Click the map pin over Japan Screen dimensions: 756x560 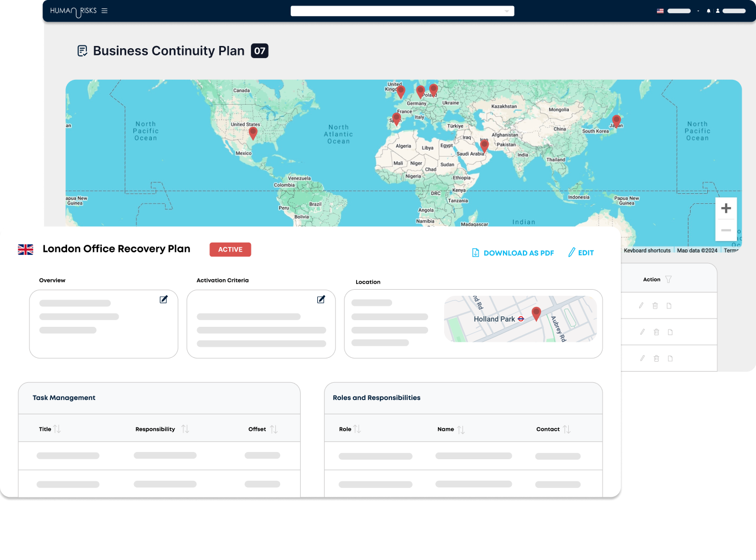[x=616, y=121]
